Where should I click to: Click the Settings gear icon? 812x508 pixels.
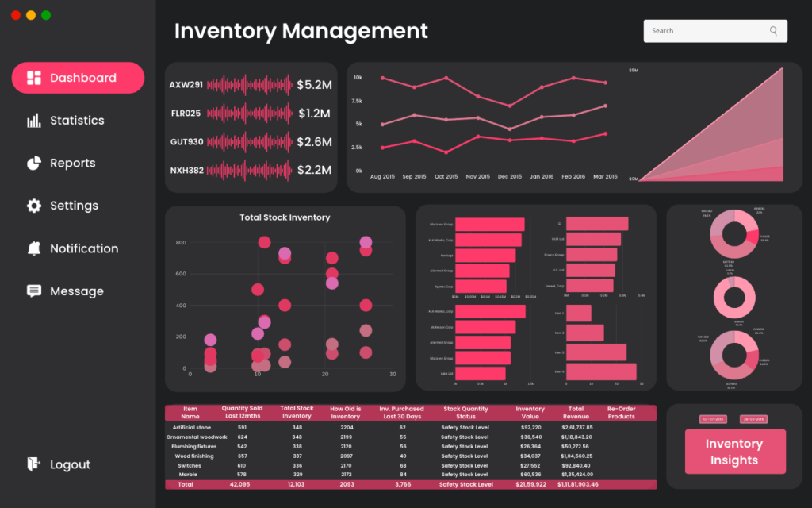point(33,206)
